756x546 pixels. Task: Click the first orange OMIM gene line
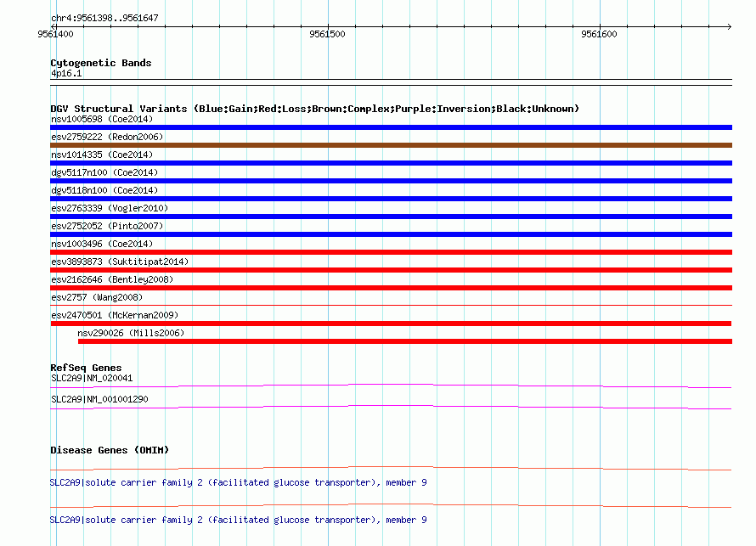pyautogui.click(x=391, y=468)
